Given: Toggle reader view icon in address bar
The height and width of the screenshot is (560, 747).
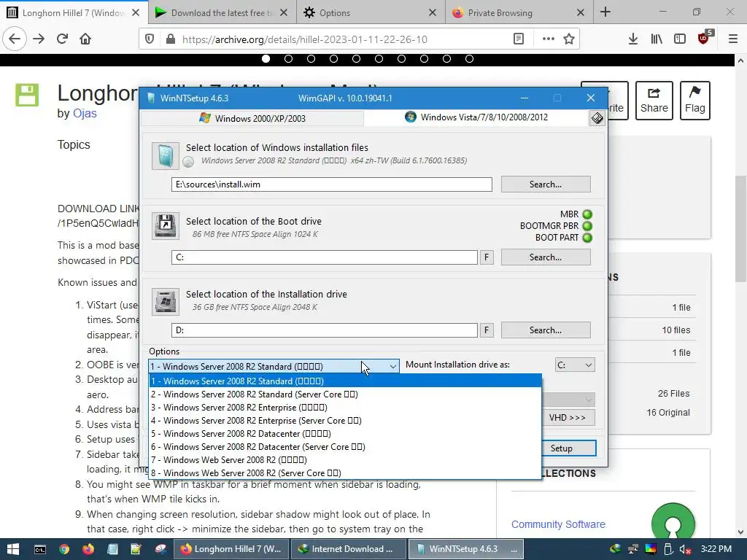Looking at the screenshot, I should pos(519,39).
